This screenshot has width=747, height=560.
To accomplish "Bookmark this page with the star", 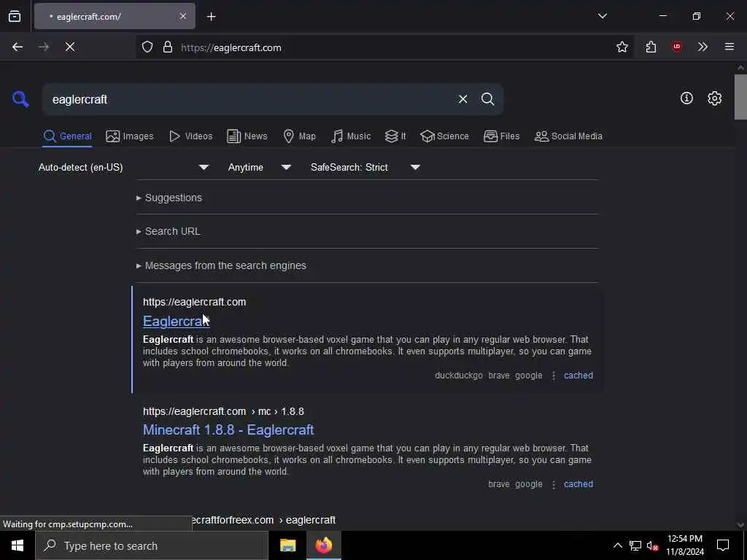I will [x=622, y=47].
